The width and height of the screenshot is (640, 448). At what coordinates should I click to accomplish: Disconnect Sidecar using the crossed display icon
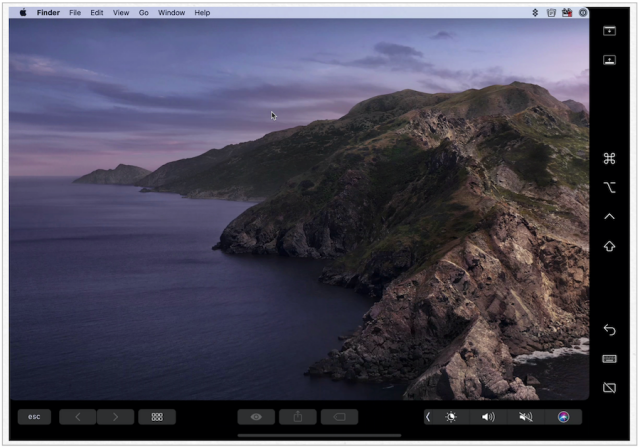609,387
